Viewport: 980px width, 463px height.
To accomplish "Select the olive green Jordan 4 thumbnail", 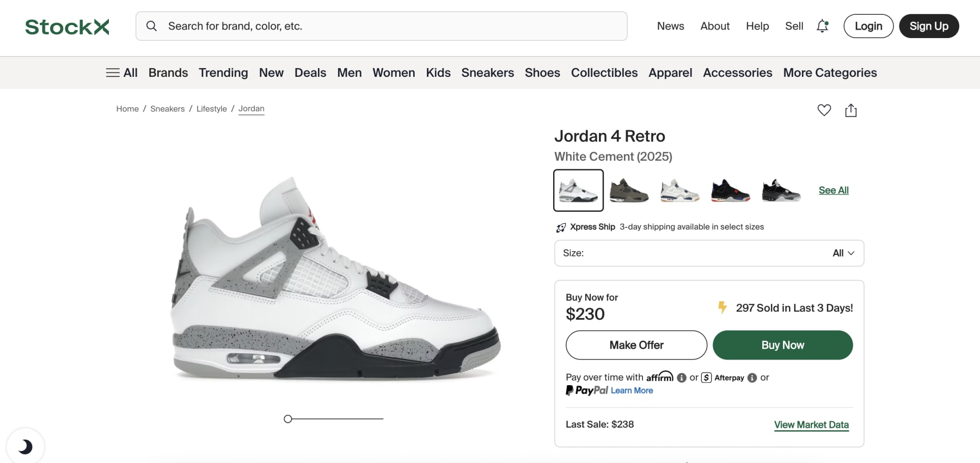I will coord(629,191).
